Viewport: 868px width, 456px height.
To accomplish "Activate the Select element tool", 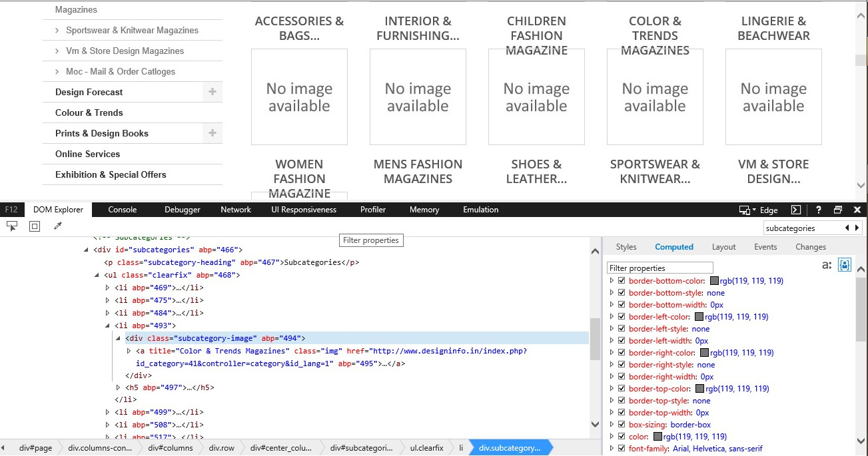I will point(12,226).
